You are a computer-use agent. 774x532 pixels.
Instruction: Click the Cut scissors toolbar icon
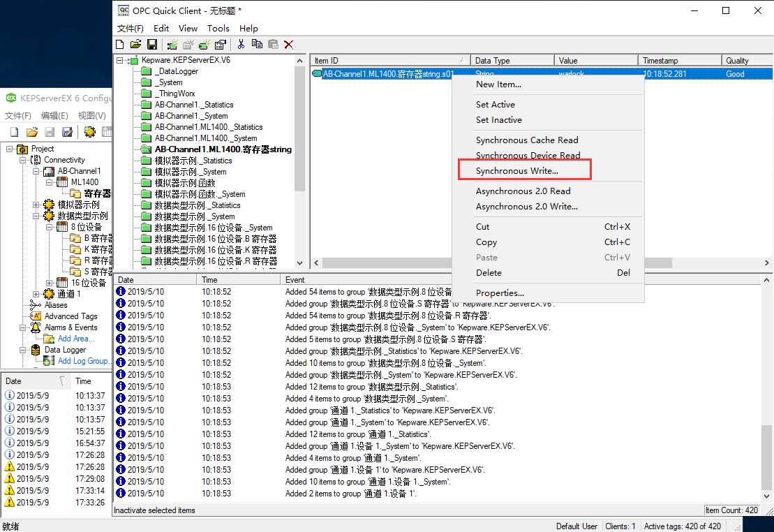click(x=240, y=45)
